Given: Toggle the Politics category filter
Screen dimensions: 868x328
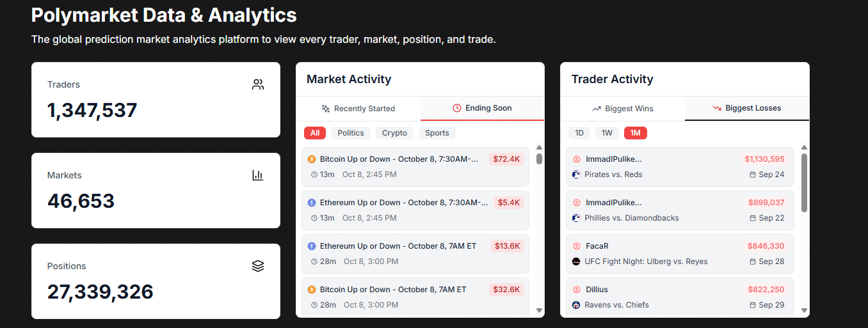Looking at the screenshot, I should pyautogui.click(x=351, y=133).
